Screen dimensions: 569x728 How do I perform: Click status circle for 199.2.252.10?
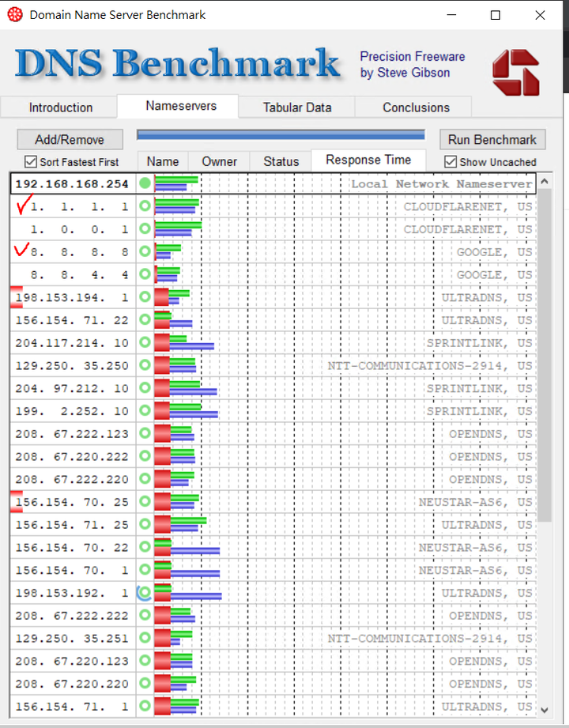[145, 410]
